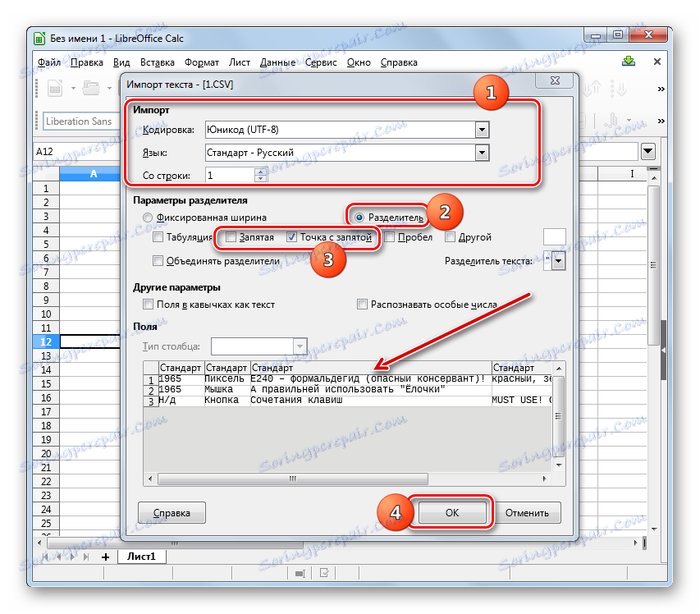Go to last sheet navigation arrow

click(x=86, y=557)
